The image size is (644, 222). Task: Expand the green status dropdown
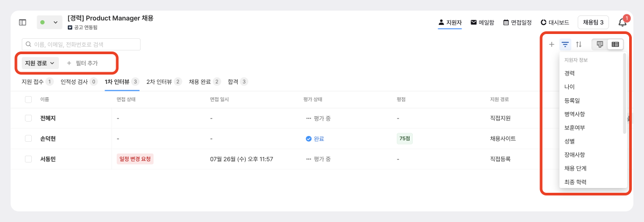[49, 22]
